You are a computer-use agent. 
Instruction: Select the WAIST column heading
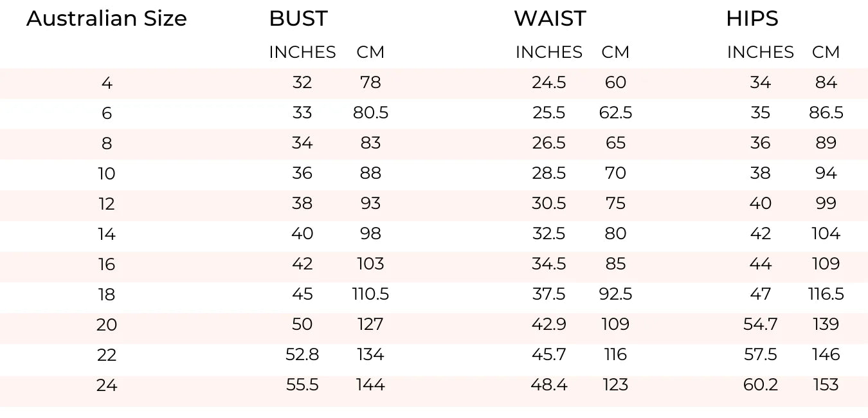point(550,19)
